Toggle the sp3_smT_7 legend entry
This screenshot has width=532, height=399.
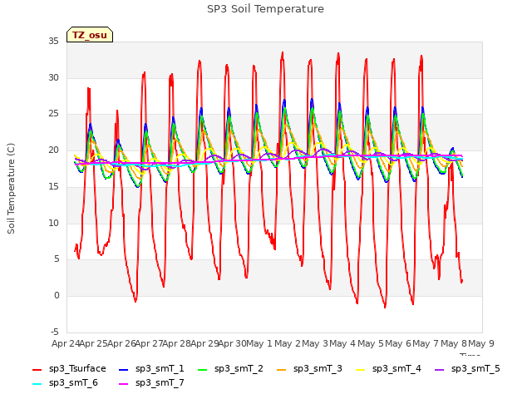coord(151,382)
